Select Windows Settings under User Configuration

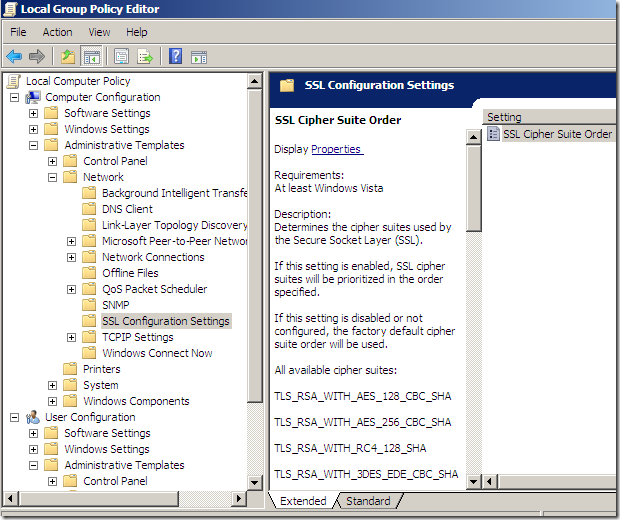(x=107, y=449)
